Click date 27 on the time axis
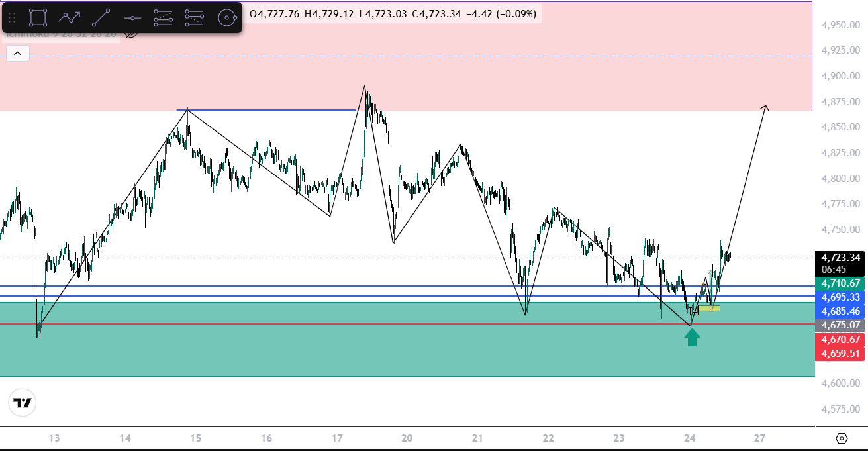Image resolution: width=868 pixels, height=451 pixels. 759,438
